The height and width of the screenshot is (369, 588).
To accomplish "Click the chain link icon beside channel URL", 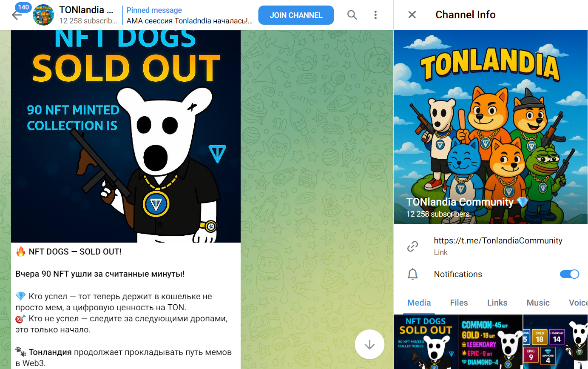I will tap(413, 246).
